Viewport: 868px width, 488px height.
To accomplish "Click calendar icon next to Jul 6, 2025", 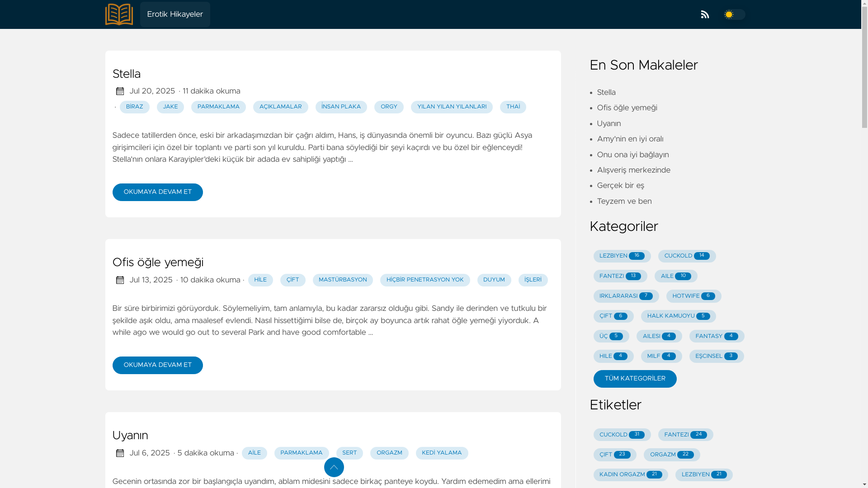I will (x=120, y=453).
